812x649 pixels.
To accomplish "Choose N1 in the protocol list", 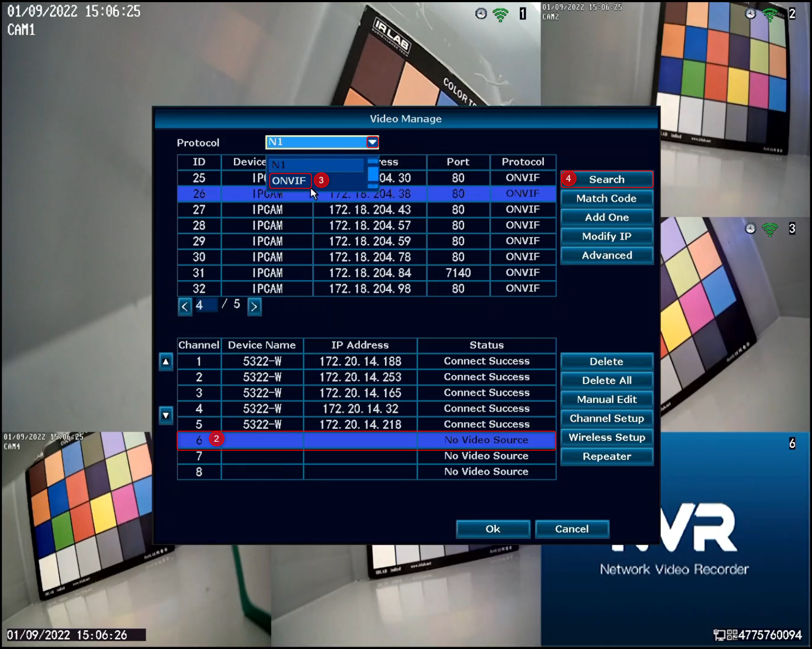I will pyautogui.click(x=316, y=165).
